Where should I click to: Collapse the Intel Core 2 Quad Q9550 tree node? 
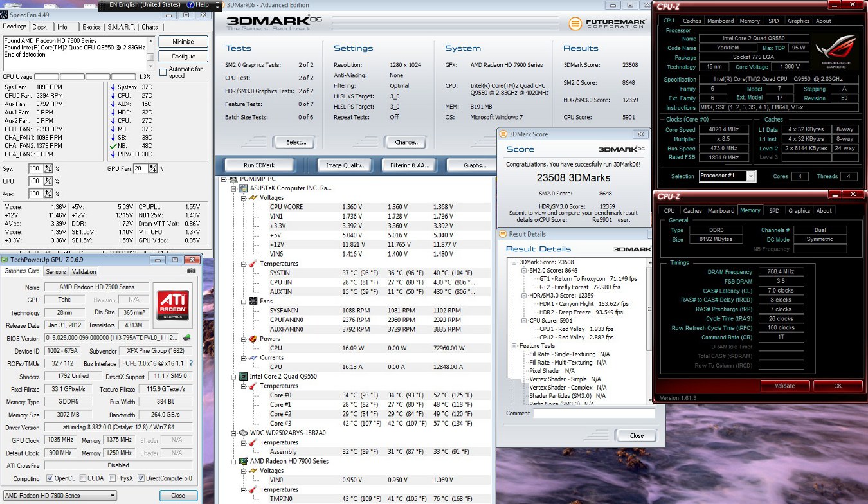click(x=233, y=376)
